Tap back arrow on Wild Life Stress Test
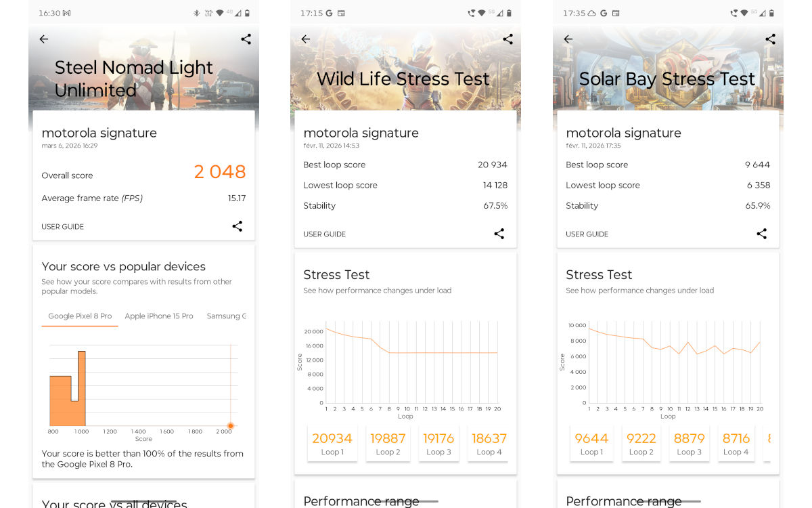This screenshot has height=508, width=812. (x=306, y=39)
